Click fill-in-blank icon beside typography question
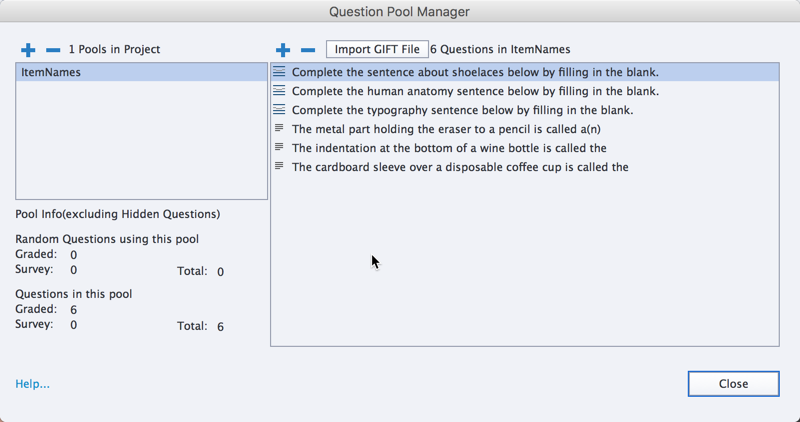Viewport: 800px width, 422px height. (279, 110)
